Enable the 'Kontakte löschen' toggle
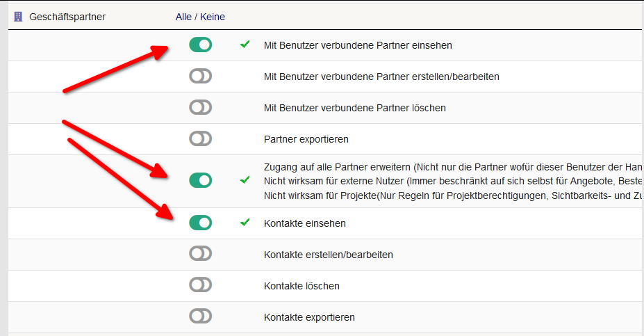 pyautogui.click(x=200, y=285)
